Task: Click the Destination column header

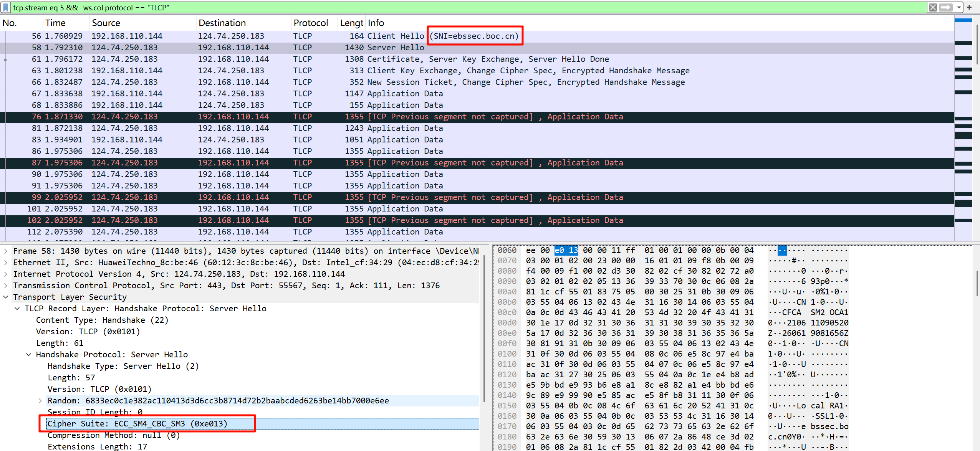Action: point(222,23)
